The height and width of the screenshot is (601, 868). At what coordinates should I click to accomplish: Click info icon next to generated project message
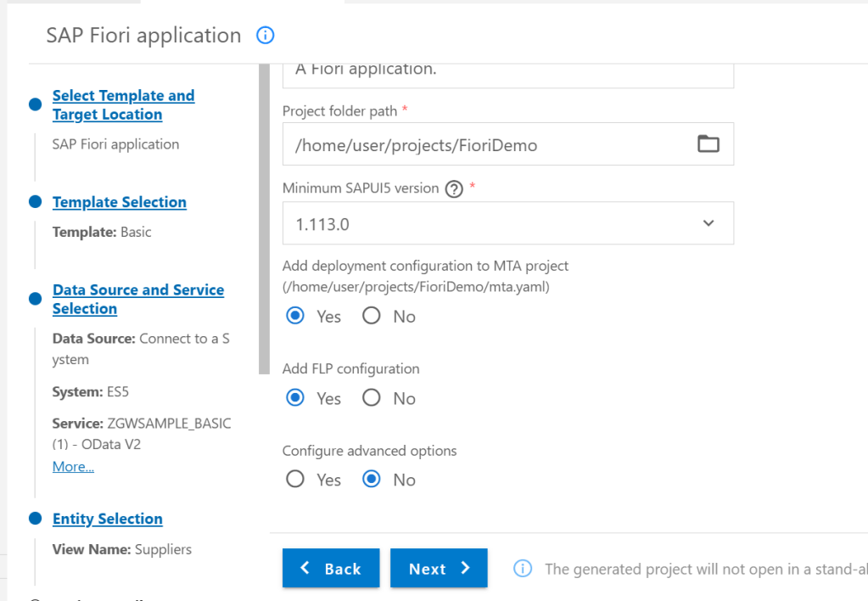point(524,569)
